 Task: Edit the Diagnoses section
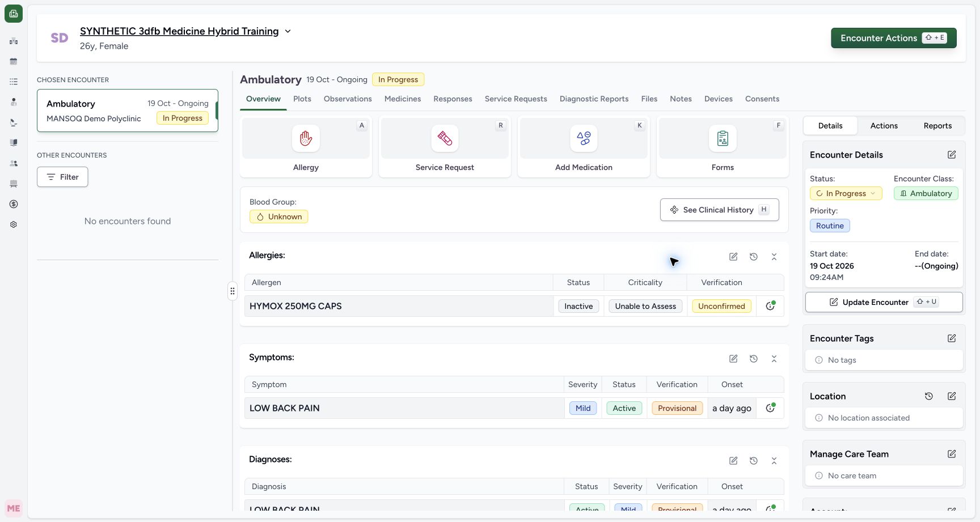tap(733, 461)
